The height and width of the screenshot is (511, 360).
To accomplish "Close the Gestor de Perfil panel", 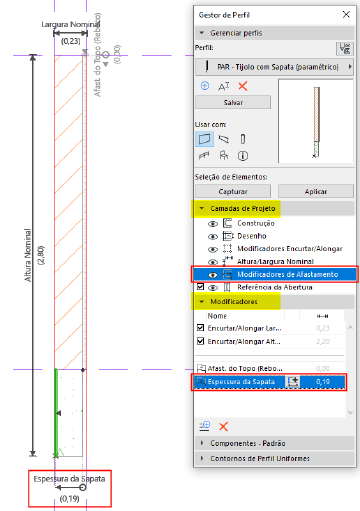I will [x=346, y=14].
